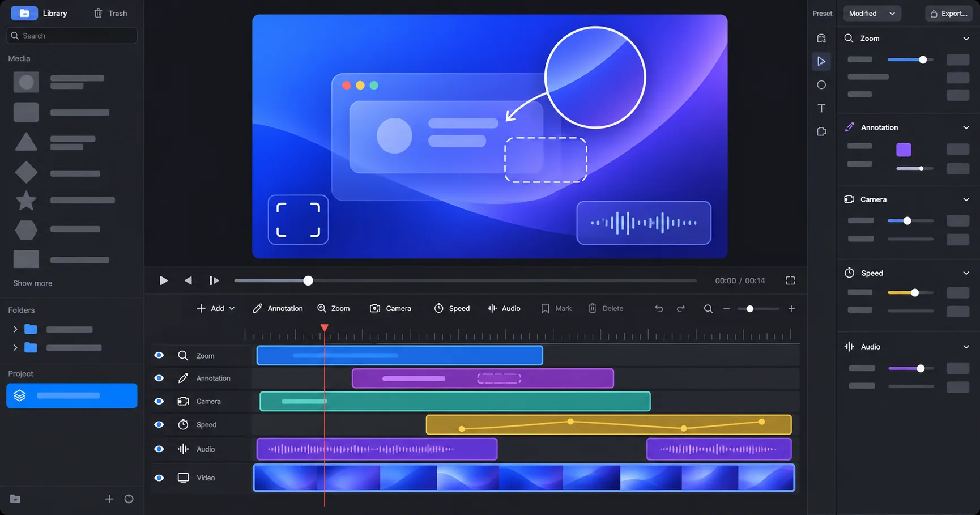Add an Annotation from toolbar

[x=278, y=308]
